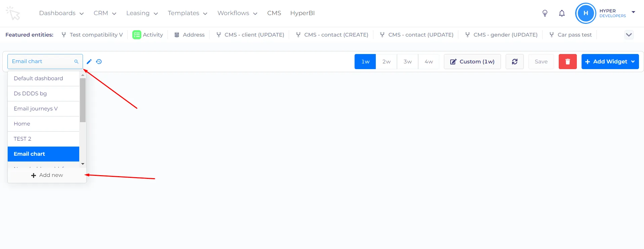Click the Save button
The width and height of the screenshot is (644, 249).
coord(541,61)
